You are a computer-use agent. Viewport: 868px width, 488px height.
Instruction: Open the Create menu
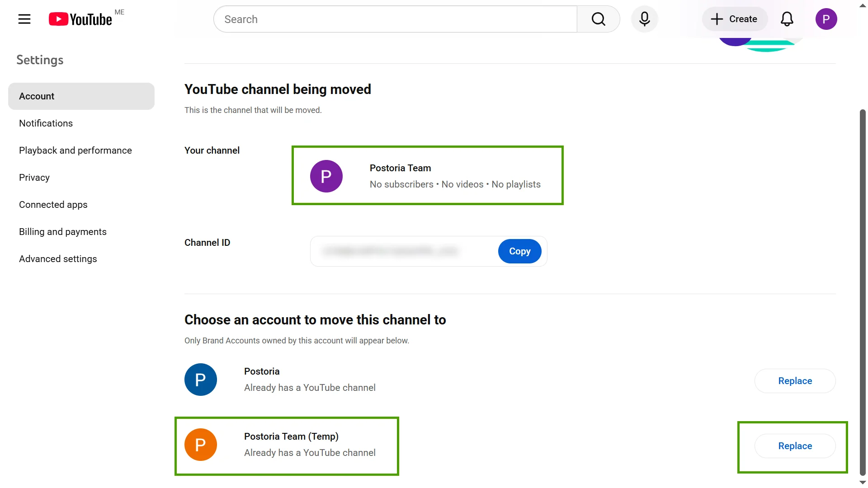(734, 19)
